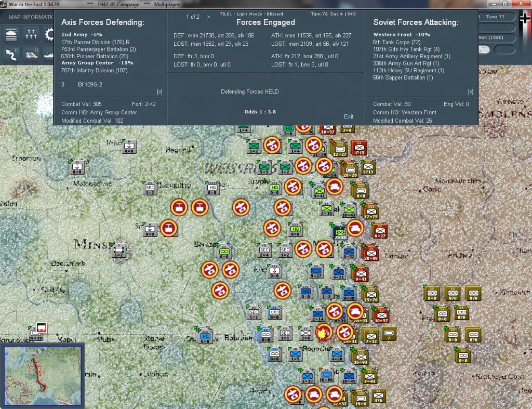Select the Axis SEC unit labeled 2=4
The width and height of the screenshot is (532, 409).
click(x=264, y=250)
